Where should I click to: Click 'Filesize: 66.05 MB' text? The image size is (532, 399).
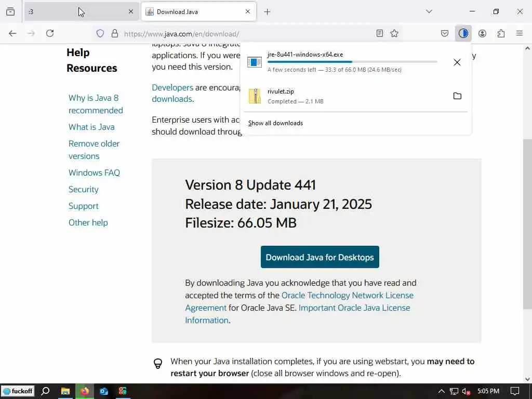tap(241, 223)
